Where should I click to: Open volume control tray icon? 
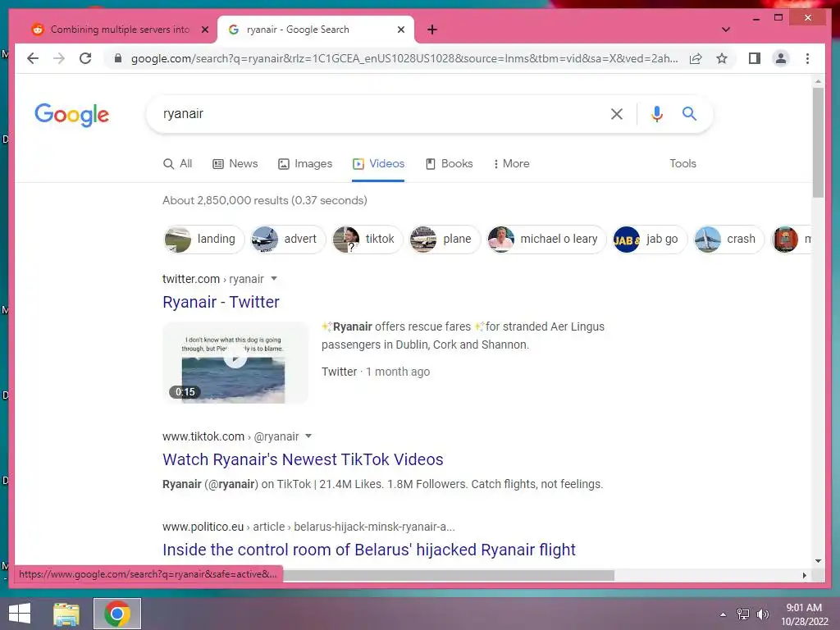tap(762, 614)
